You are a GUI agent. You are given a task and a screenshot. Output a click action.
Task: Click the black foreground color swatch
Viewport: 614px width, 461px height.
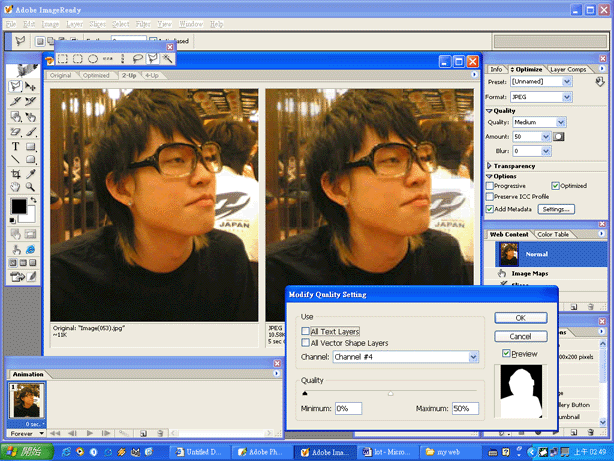click(x=18, y=206)
